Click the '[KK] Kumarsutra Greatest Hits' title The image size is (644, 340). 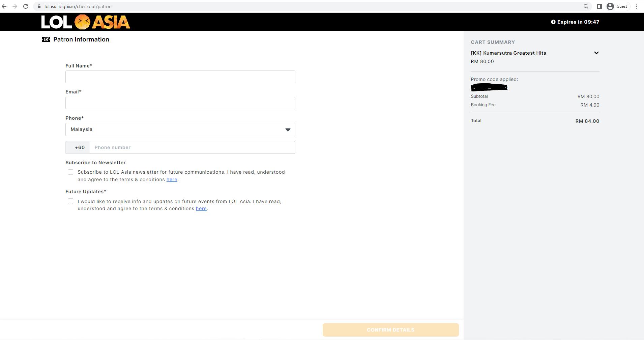(508, 53)
